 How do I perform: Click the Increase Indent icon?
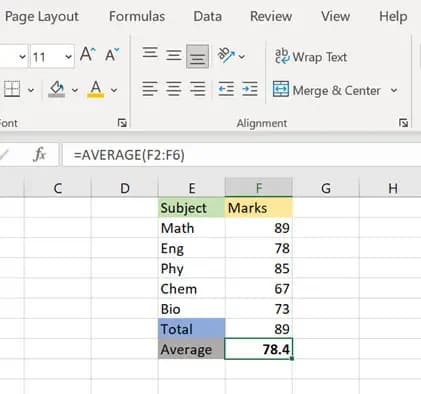250,89
